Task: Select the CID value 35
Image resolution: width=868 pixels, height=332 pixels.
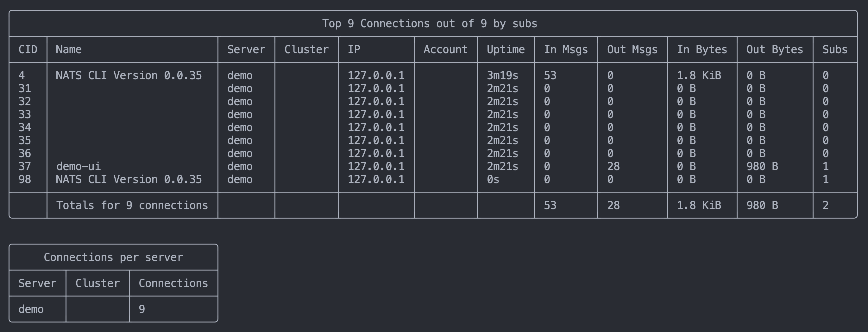Action: pyautogui.click(x=25, y=141)
